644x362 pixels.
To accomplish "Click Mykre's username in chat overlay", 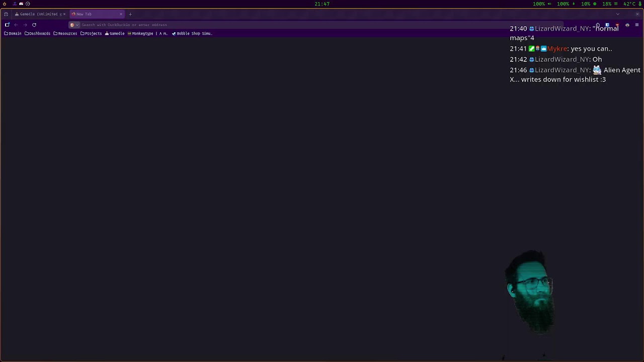I will coord(557,49).
